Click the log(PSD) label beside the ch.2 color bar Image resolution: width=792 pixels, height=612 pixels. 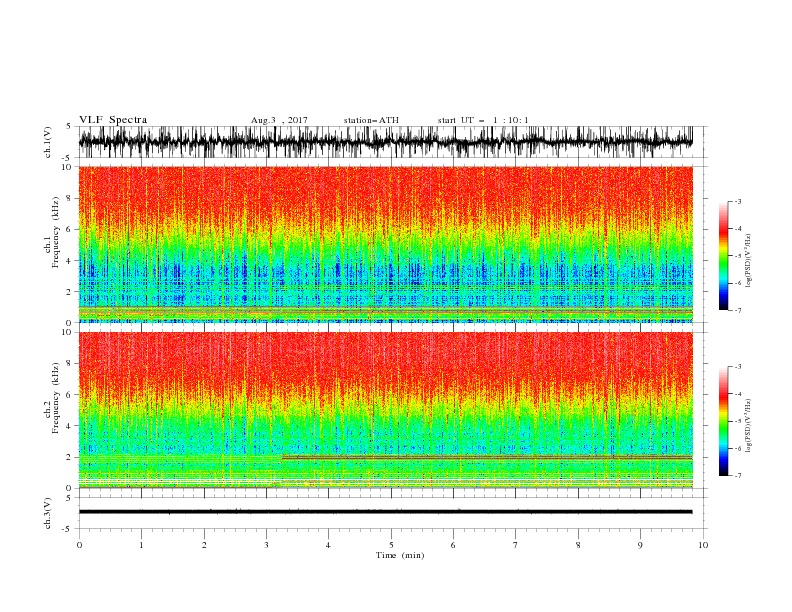click(749, 425)
